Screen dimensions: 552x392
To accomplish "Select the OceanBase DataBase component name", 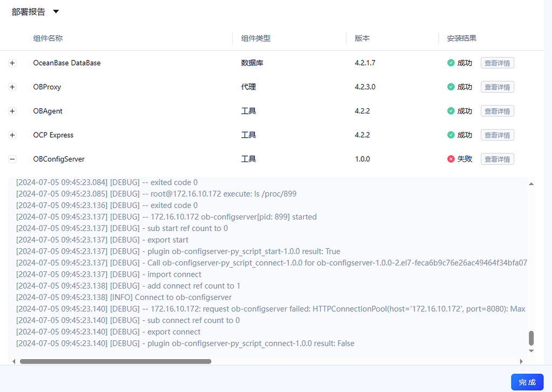I will (67, 63).
